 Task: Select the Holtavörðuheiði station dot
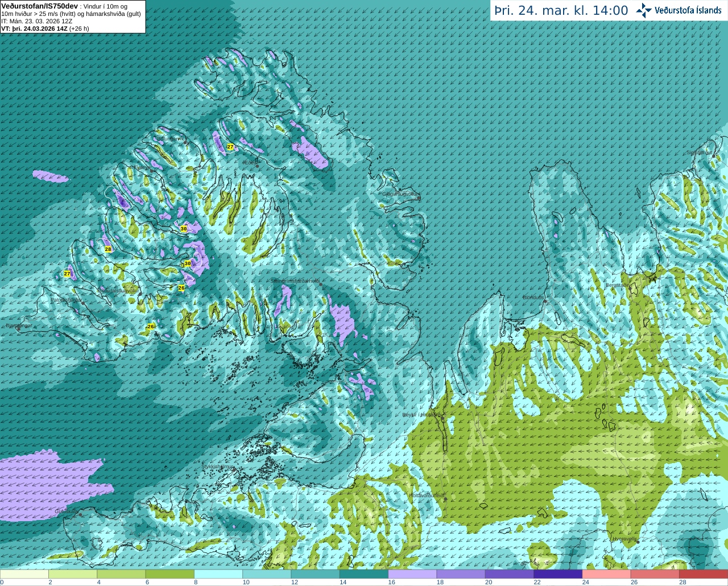pyautogui.click(x=445, y=500)
